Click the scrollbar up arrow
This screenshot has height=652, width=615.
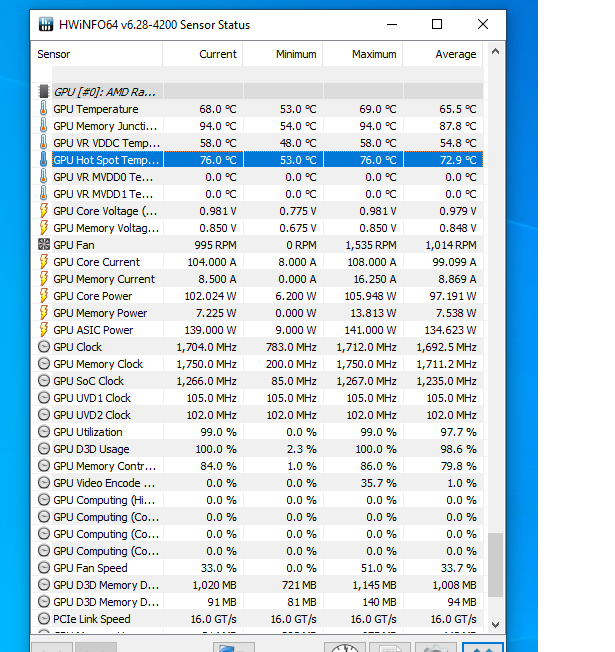[x=495, y=52]
